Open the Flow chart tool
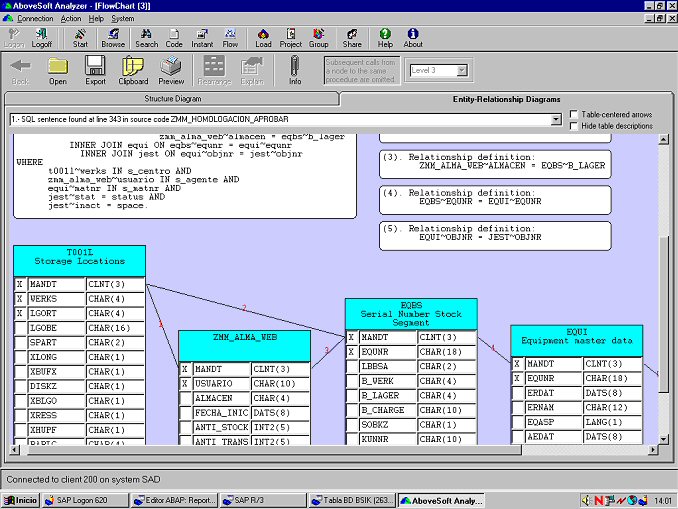 click(230, 38)
